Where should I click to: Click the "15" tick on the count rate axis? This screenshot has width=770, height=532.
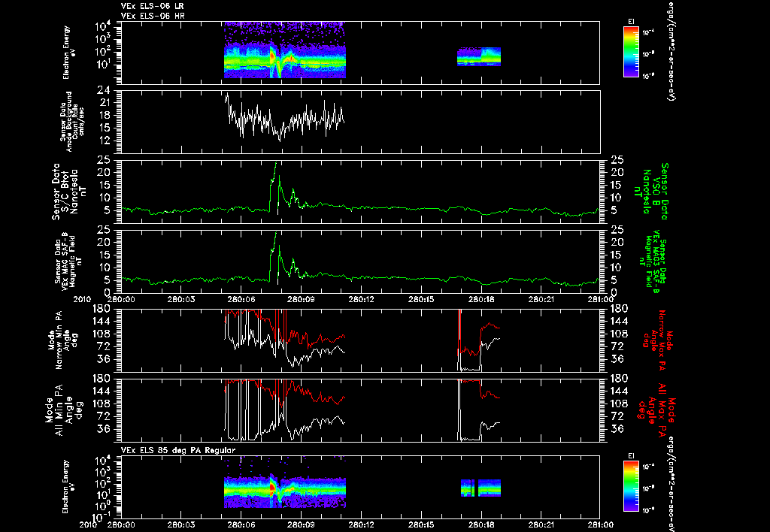pyautogui.click(x=104, y=128)
